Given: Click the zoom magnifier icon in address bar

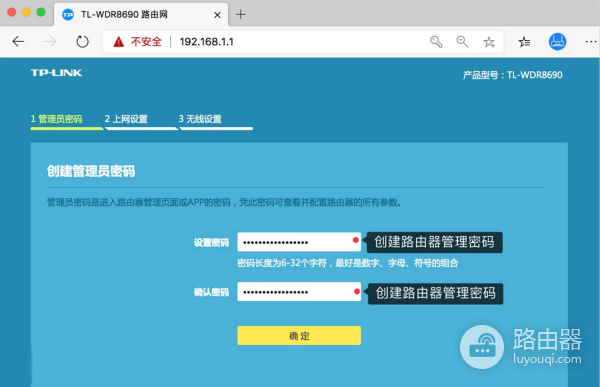Looking at the screenshot, I should (462, 42).
